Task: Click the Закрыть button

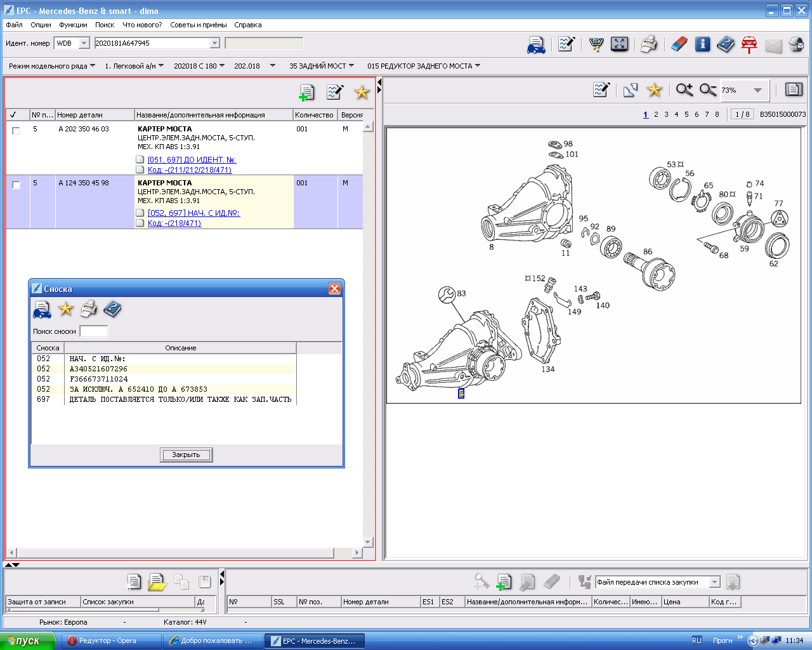Action: pos(186,454)
